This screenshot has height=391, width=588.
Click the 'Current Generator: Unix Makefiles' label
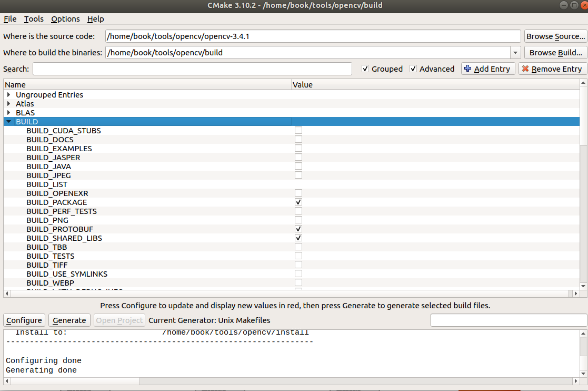(210, 320)
